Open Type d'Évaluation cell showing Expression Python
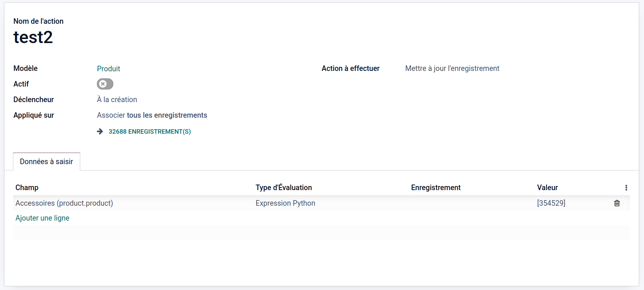 (x=285, y=203)
